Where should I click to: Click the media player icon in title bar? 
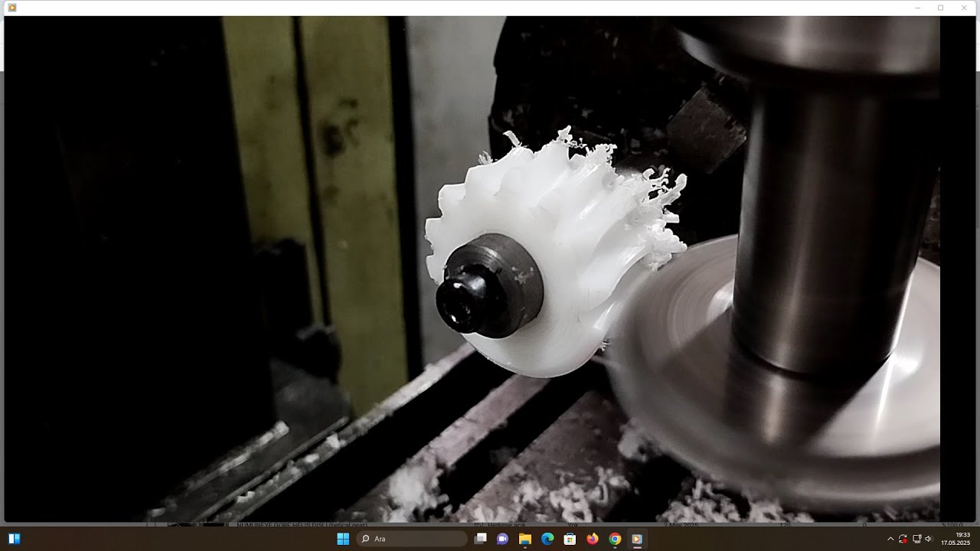tap(12, 8)
